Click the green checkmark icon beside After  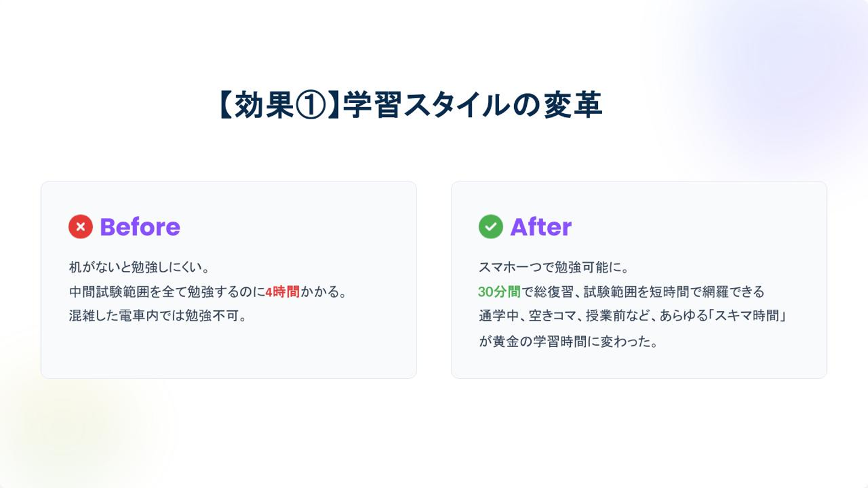coord(491,227)
